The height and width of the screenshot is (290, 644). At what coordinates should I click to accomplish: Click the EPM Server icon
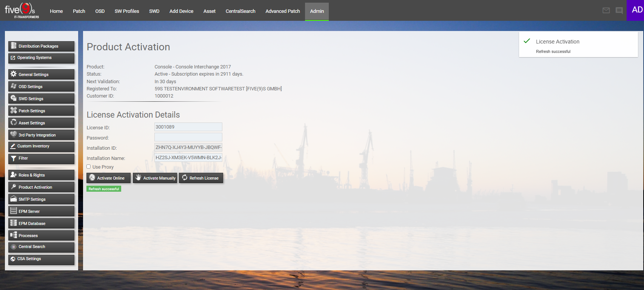[x=14, y=211]
